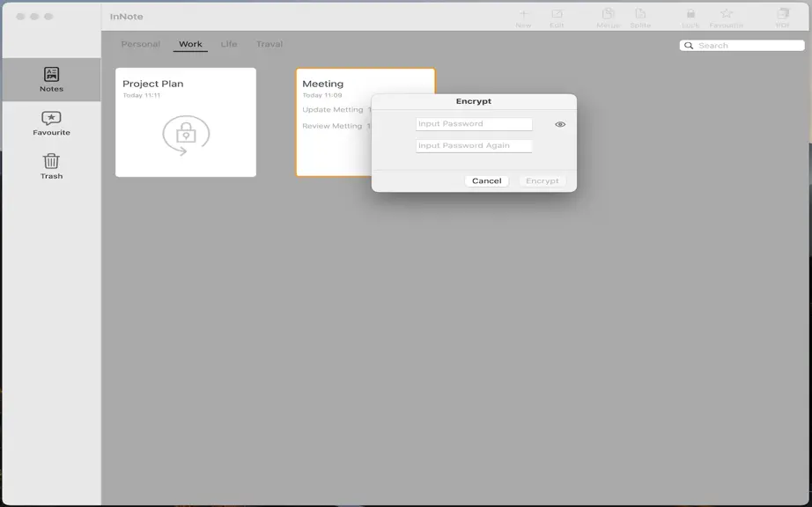This screenshot has width=812, height=507.
Task: Switch to the Life tab
Action: point(229,44)
